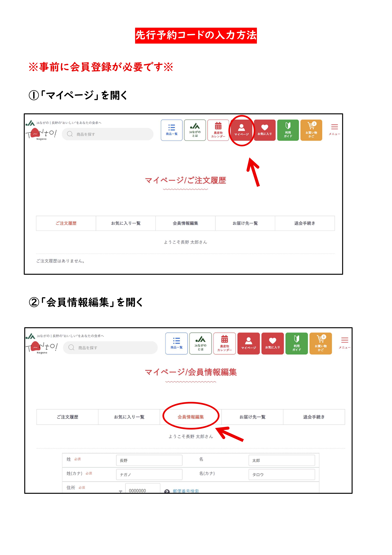Open 商品一覧 icon in step ① screenshot

171,130
